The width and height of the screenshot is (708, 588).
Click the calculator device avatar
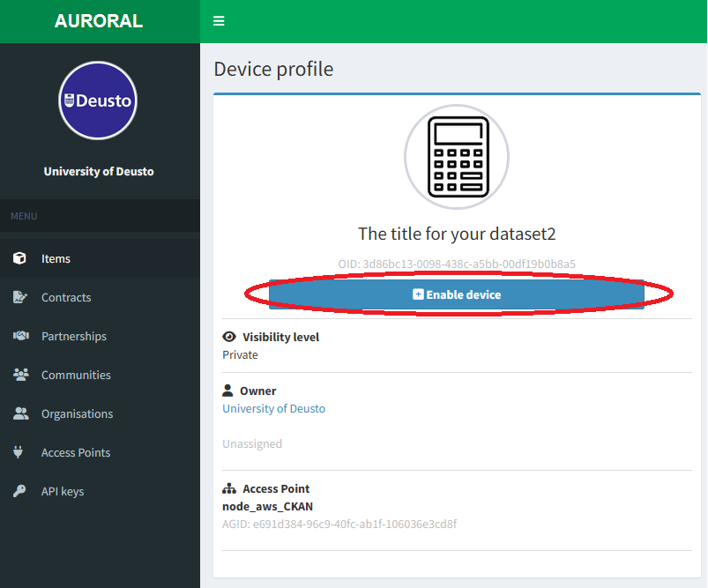point(457,157)
